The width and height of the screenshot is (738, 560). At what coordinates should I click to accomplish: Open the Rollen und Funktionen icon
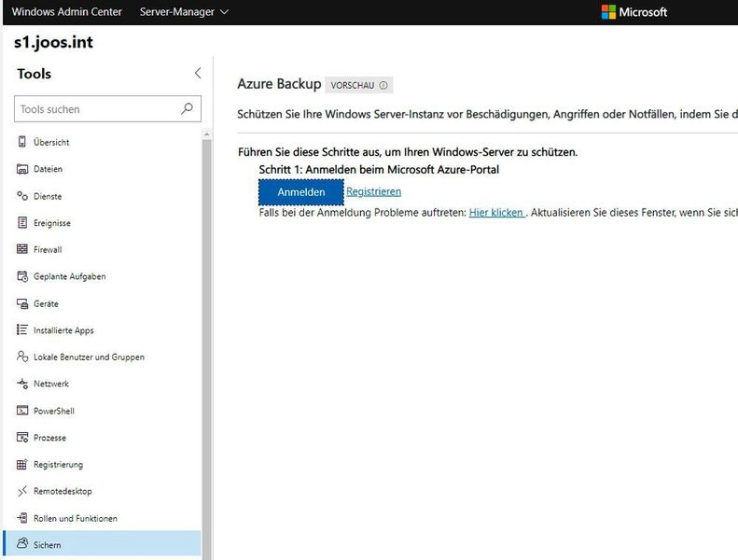(22, 518)
